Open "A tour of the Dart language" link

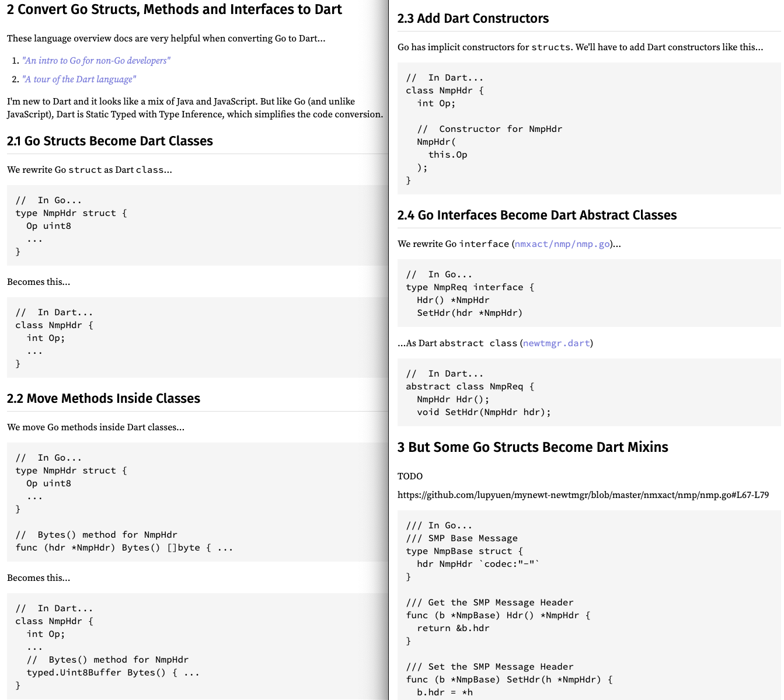[x=79, y=79]
